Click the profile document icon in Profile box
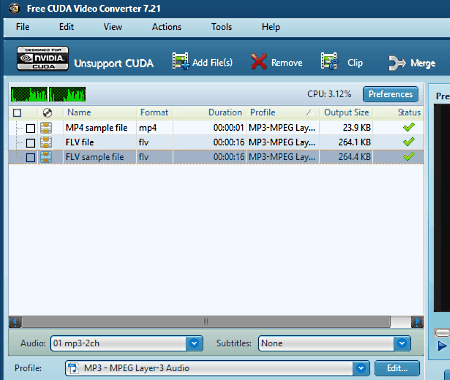 click(x=73, y=368)
